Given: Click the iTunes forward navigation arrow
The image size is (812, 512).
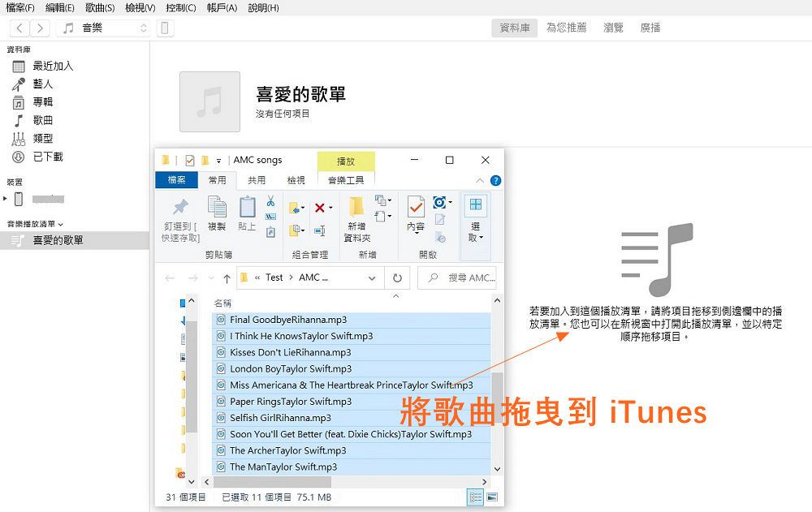Looking at the screenshot, I should point(40,28).
